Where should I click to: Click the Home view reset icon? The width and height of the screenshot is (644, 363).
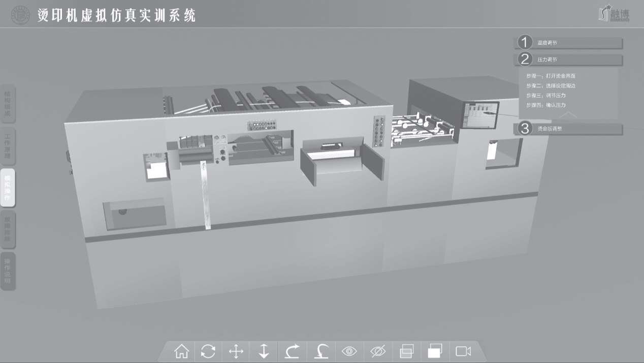click(181, 351)
